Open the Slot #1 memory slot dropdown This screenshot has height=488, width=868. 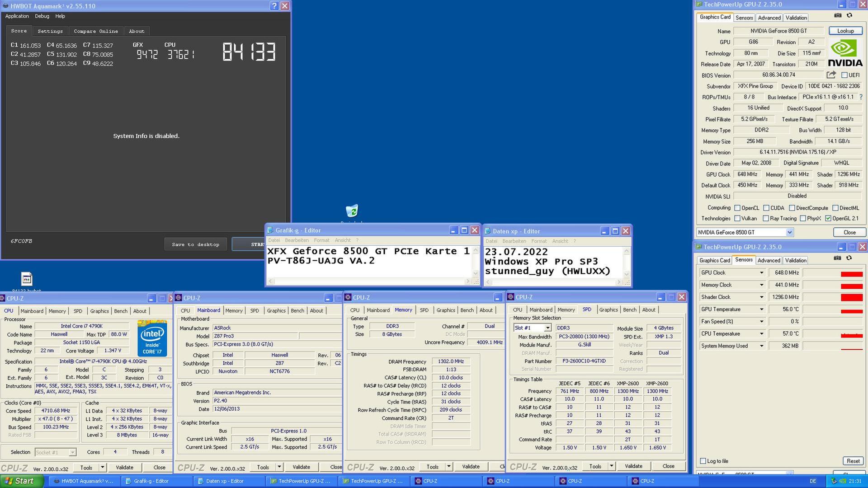coord(547,328)
